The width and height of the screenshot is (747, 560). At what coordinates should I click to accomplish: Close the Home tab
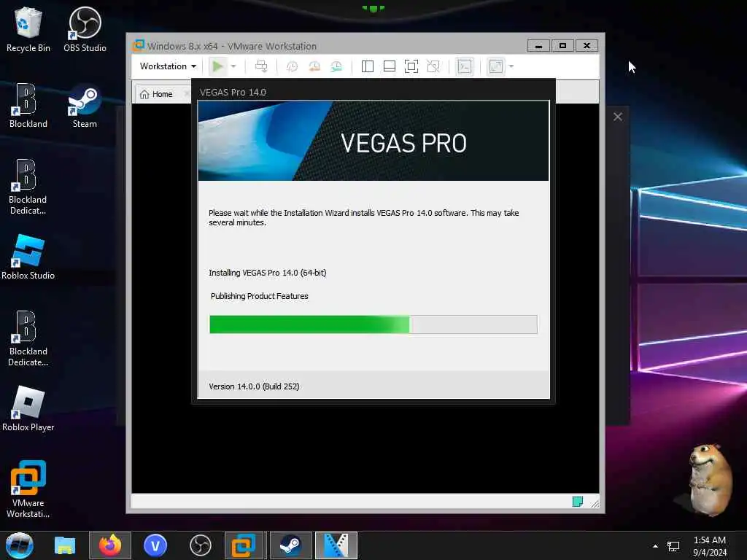tap(187, 94)
